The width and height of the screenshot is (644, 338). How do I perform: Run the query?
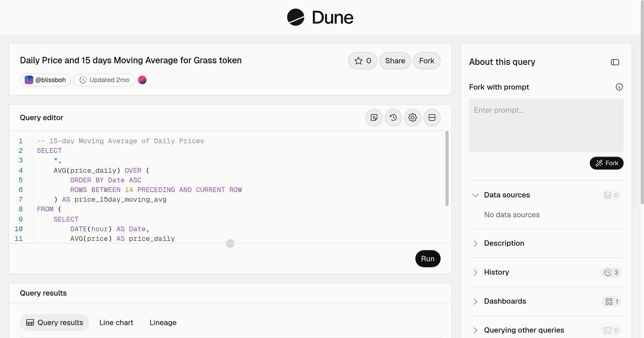428,259
